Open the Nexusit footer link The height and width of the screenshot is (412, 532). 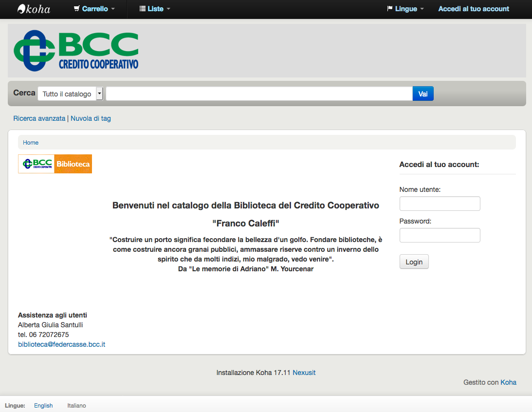click(304, 373)
